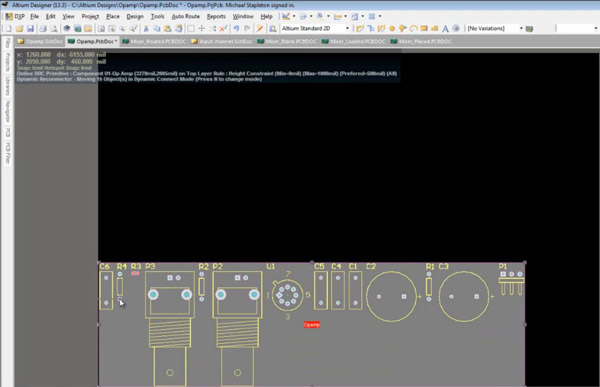The width and height of the screenshot is (600, 387).
Task: Click the Undo arrow icon
Action: coord(236,28)
